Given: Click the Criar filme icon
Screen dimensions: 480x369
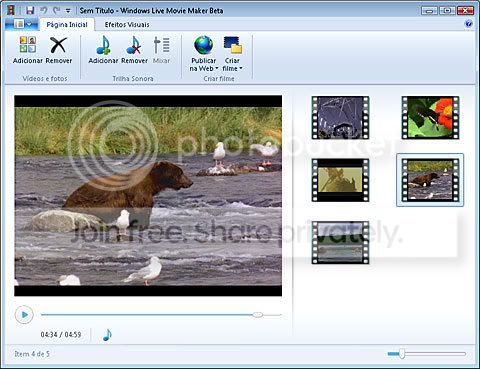Looking at the screenshot, I should 233,45.
